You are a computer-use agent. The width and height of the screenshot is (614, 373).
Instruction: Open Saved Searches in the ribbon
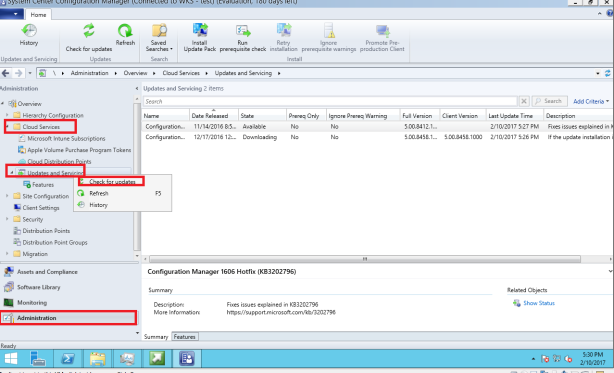coord(159,38)
